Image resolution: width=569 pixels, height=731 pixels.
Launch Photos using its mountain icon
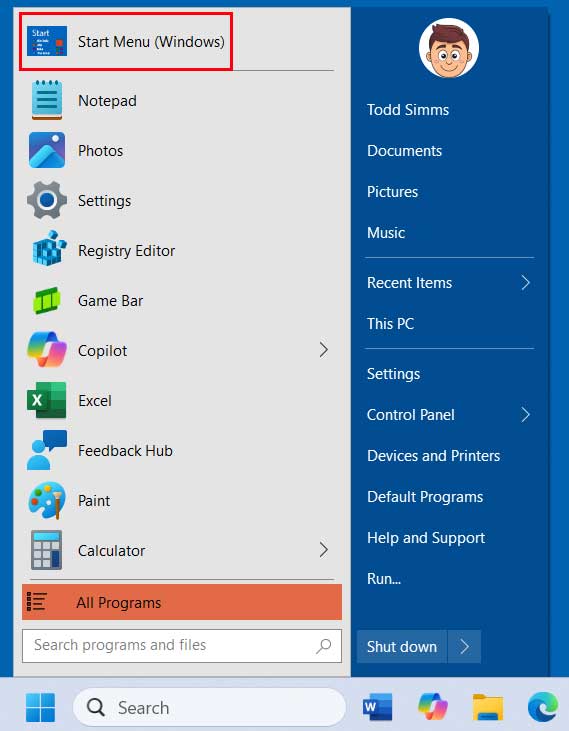(x=47, y=150)
